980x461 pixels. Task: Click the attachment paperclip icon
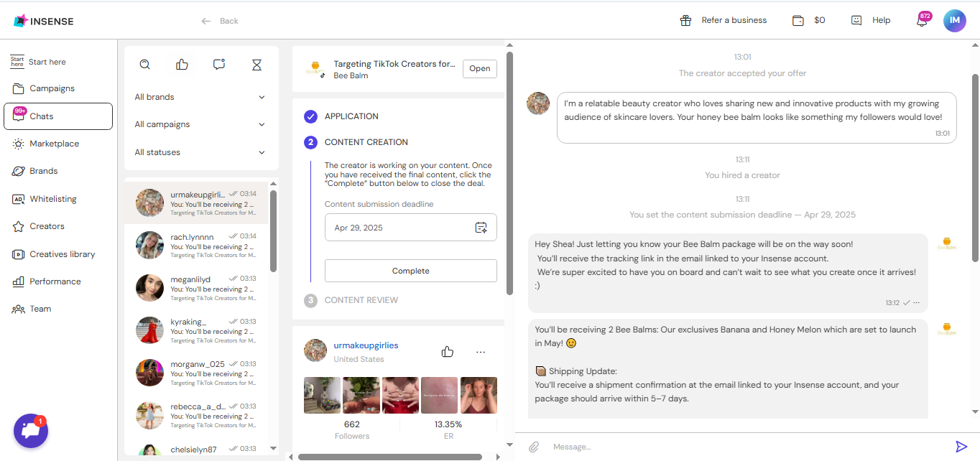[534, 447]
